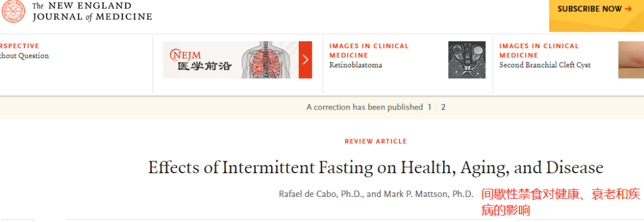Open Second Branchial Cleft Cyst article

(545, 65)
